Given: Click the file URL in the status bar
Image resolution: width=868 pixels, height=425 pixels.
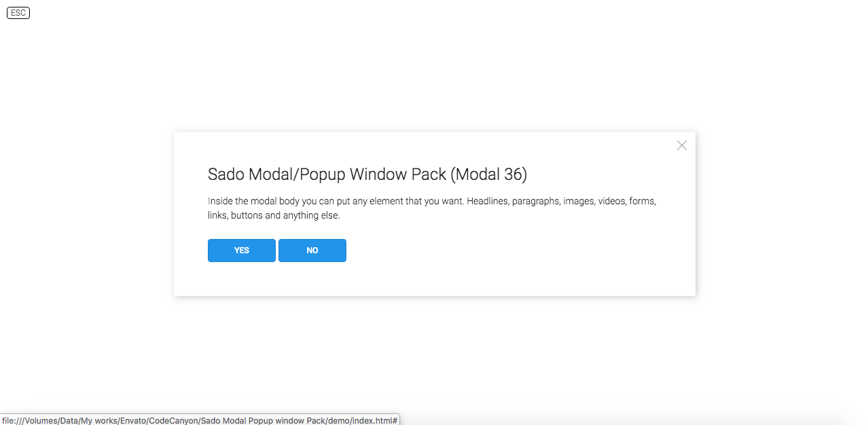Looking at the screenshot, I should coord(200,420).
